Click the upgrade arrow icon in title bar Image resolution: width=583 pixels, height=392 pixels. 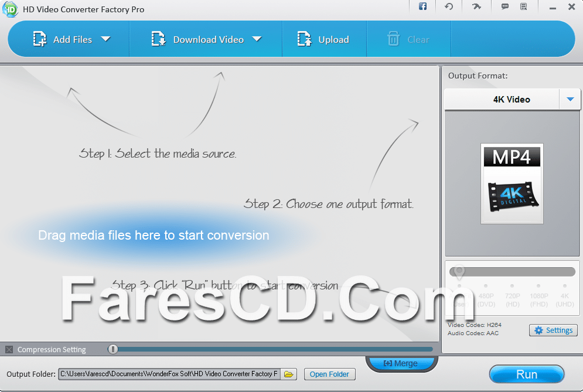(477, 6)
